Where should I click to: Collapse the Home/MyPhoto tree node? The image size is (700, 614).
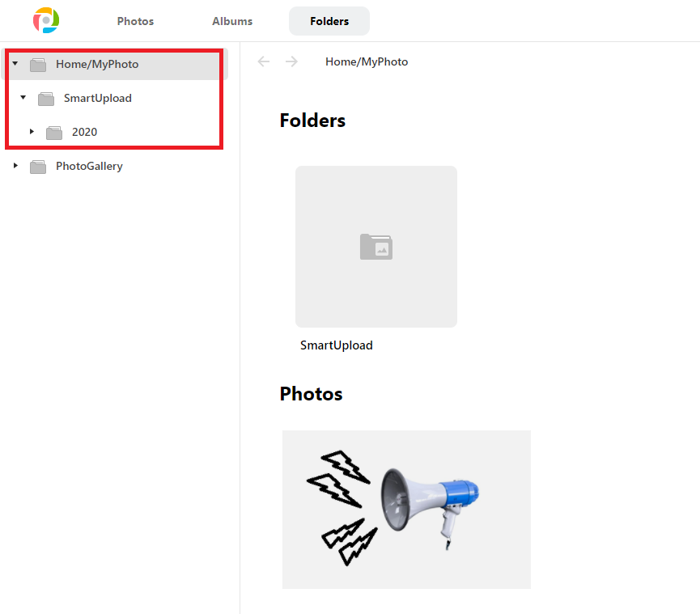coord(15,63)
